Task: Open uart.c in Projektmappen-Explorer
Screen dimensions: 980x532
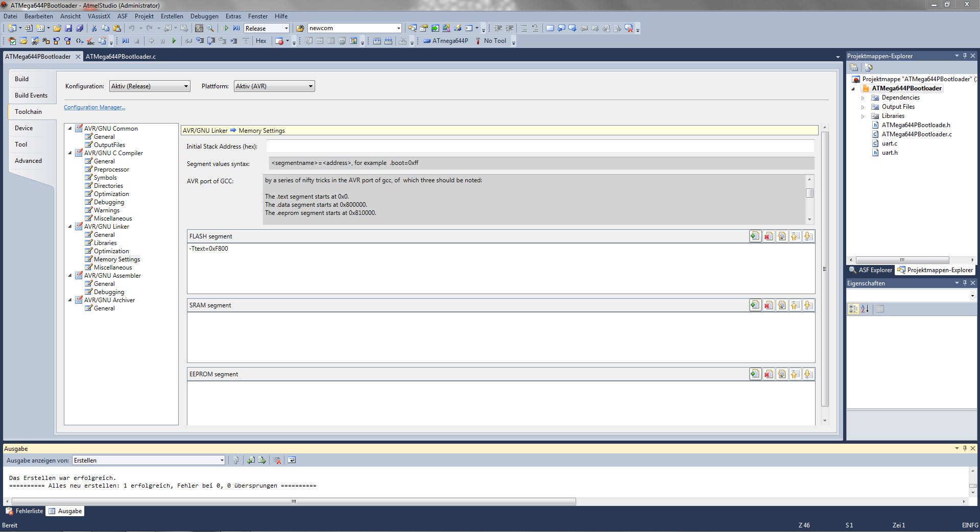Action: point(889,143)
